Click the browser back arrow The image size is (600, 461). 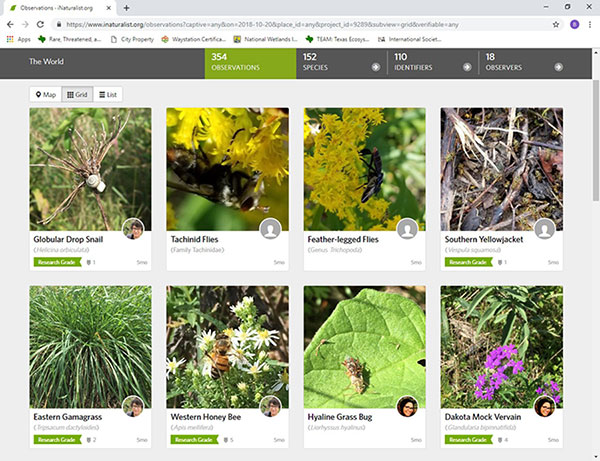point(10,23)
